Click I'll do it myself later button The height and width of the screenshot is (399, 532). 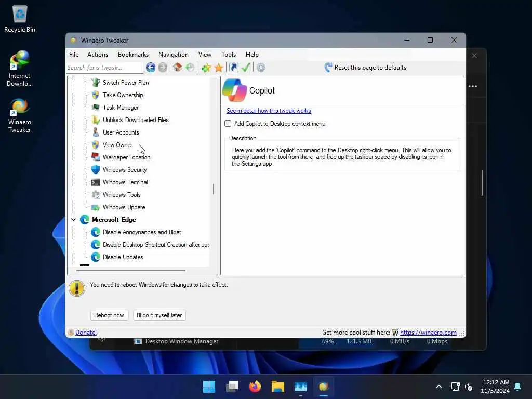tap(159, 315)
